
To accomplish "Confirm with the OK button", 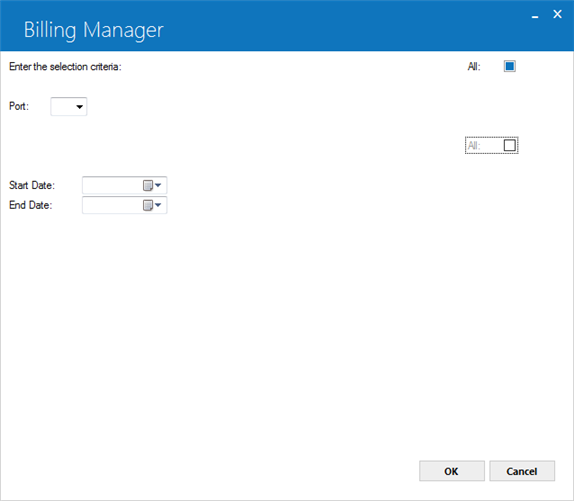I will tap(452, 471).
